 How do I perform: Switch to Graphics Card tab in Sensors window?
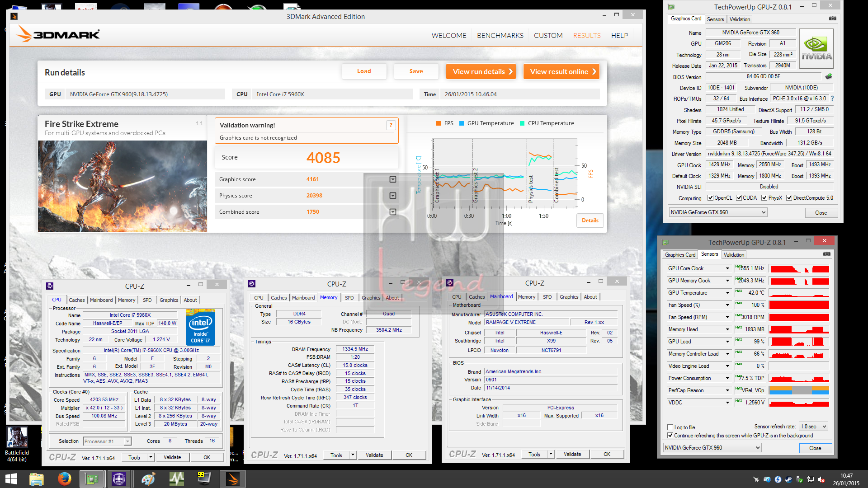680,255
